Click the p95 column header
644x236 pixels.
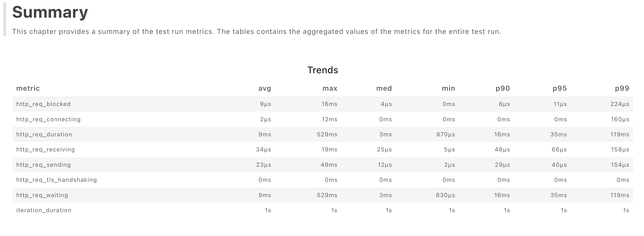click(560, 88)
